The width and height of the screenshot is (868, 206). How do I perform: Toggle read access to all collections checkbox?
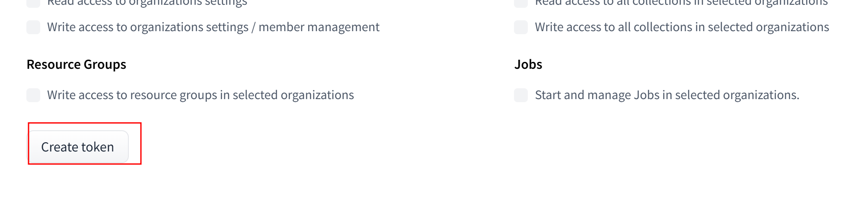pos(521,3)
